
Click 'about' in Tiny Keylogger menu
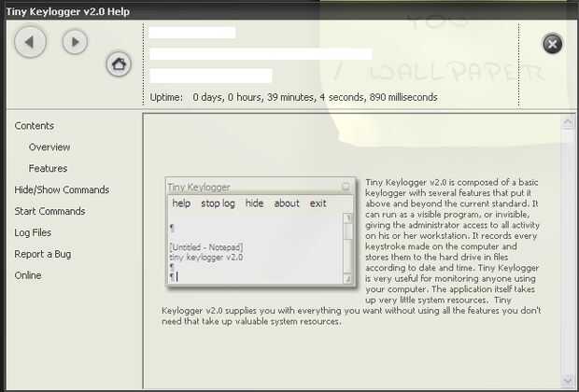(287, 203)
